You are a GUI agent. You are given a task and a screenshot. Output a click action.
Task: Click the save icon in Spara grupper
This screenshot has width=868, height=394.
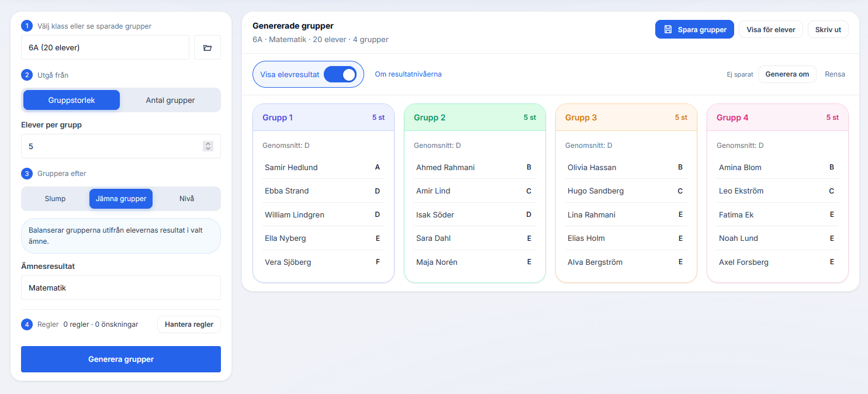(668, 29)
